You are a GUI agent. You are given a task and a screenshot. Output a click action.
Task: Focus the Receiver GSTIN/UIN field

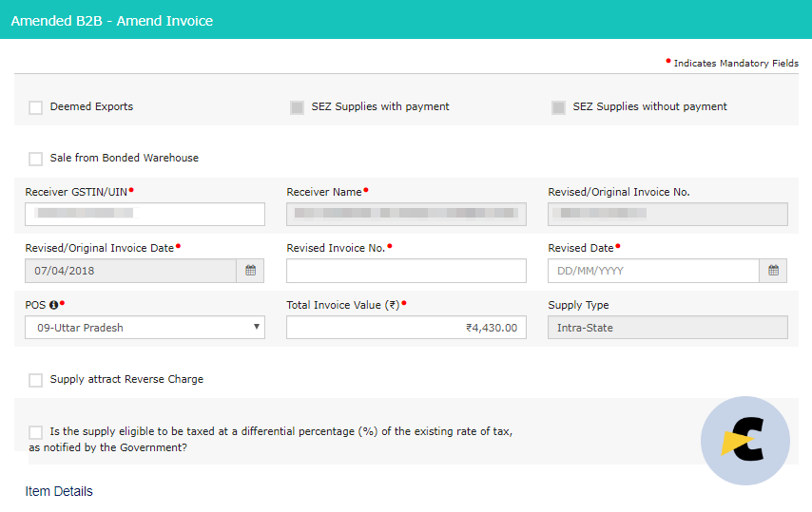pos(145,214)
